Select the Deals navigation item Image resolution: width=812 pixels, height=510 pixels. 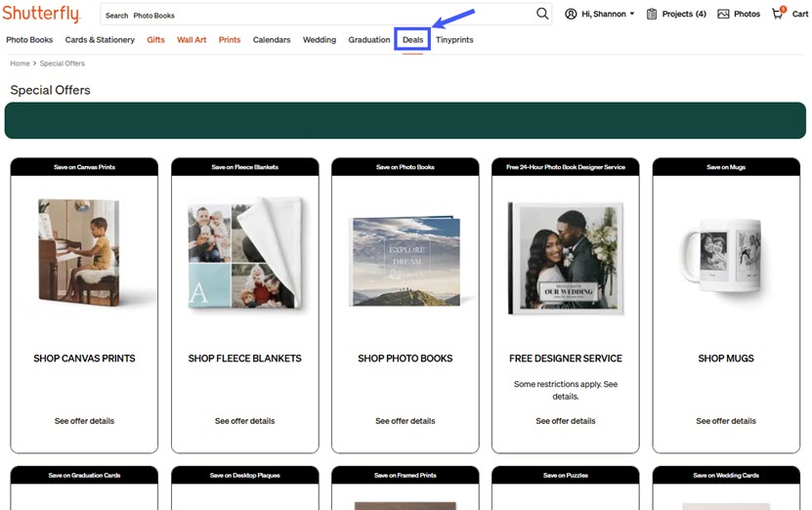(x=412, y=40)
